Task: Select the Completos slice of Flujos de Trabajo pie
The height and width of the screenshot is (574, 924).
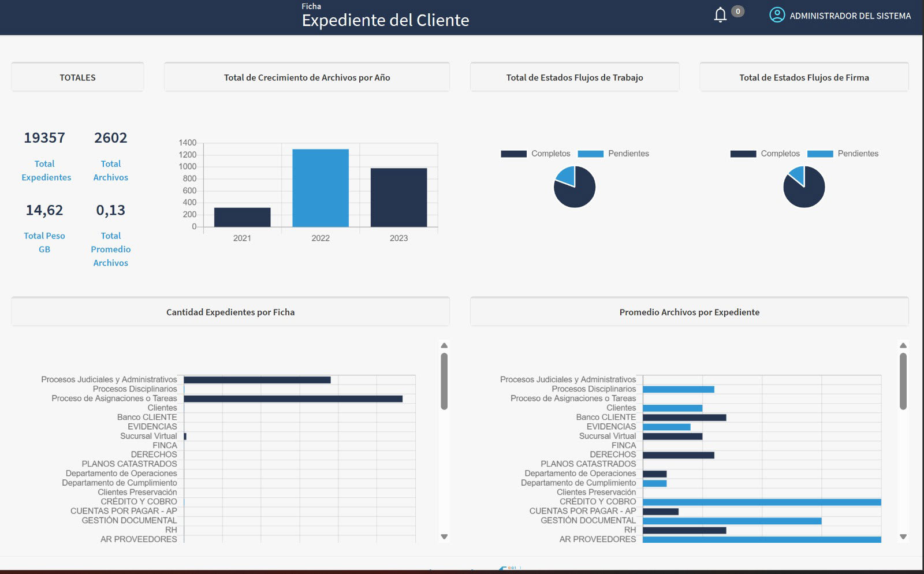Action: pos(579,193)
